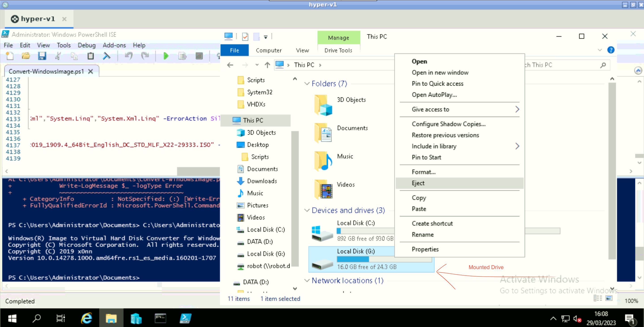Open the Recent locations dropdown in Explorer
The image size is (644, 327).
[x=257, y=65]
